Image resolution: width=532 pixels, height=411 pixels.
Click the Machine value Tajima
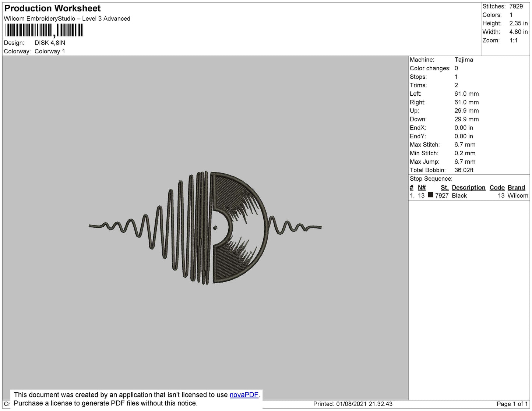click(x=464, y=60)
